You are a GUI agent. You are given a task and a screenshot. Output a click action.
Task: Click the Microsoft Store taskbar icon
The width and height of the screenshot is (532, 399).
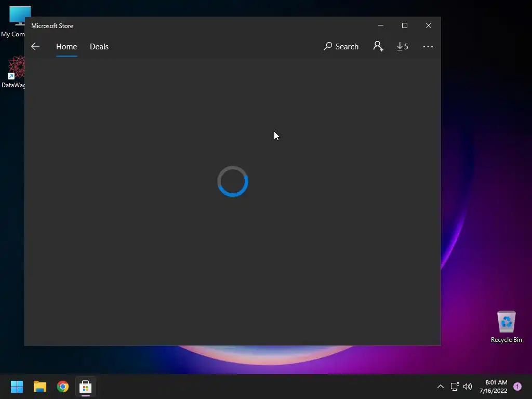(86, 387)
